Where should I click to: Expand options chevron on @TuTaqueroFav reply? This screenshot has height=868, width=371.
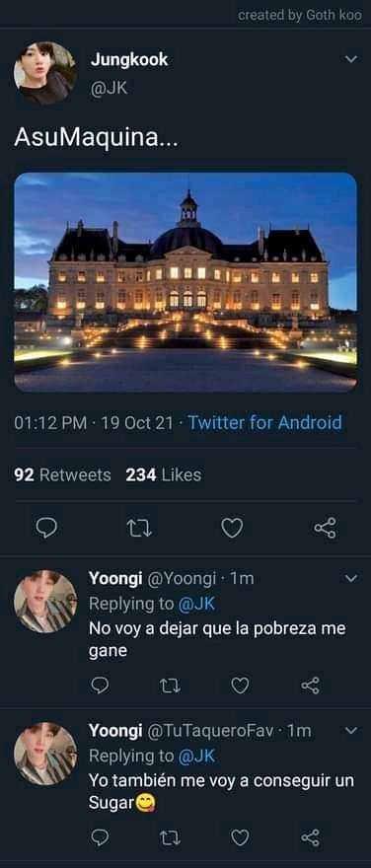(351, 731)
